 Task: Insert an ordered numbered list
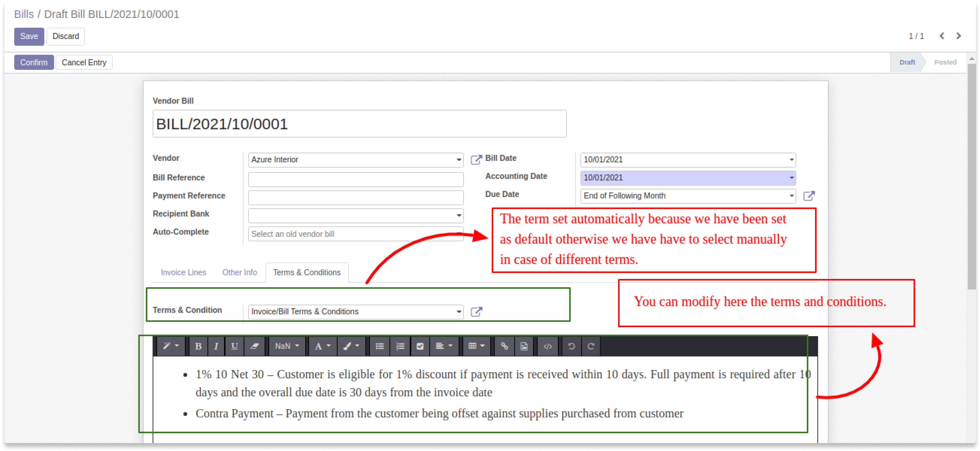tap(400, 346)
